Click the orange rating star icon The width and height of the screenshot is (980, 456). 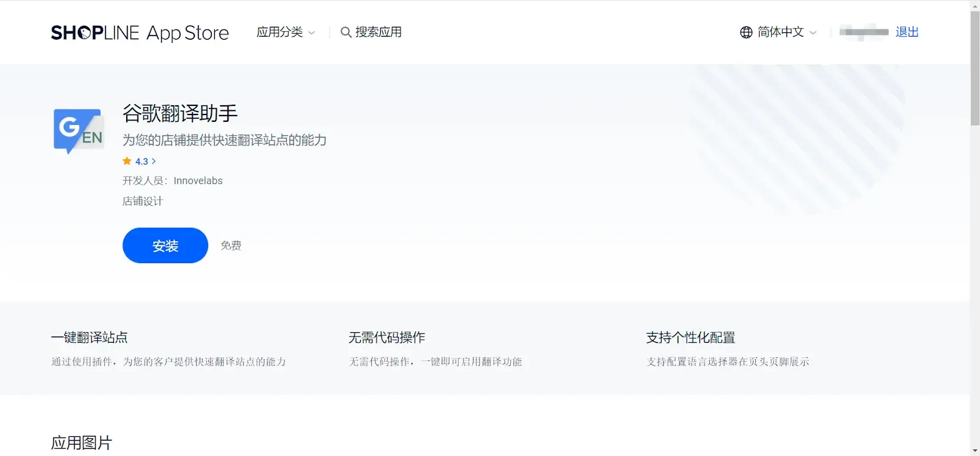click(127, 161)
